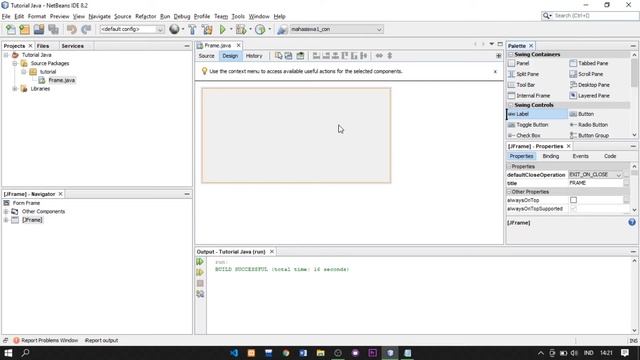Select the Desktop Pane component in Palette

pyautogui.click(x=589, y=85)
